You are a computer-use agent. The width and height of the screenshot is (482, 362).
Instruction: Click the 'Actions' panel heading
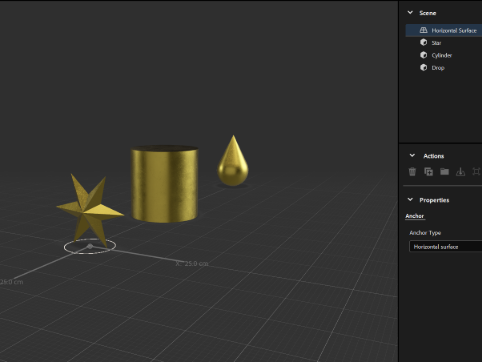(x=434, y=156)
